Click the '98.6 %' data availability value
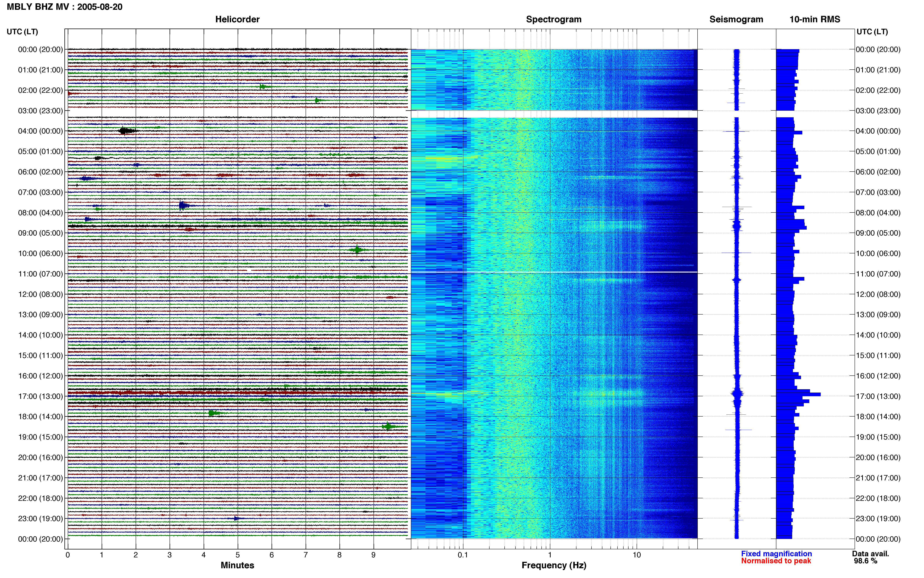This screenshot has width=924, height=578. point(865,561)
